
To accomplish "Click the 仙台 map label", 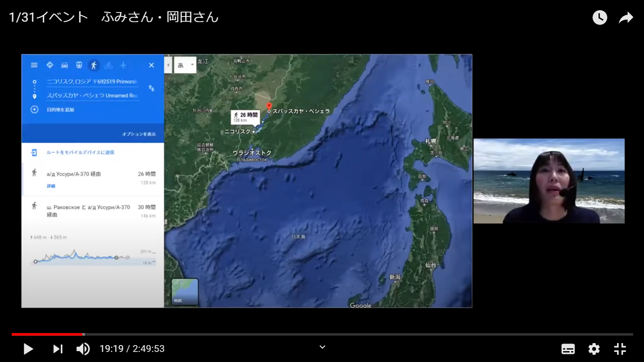I will (431, 265).
